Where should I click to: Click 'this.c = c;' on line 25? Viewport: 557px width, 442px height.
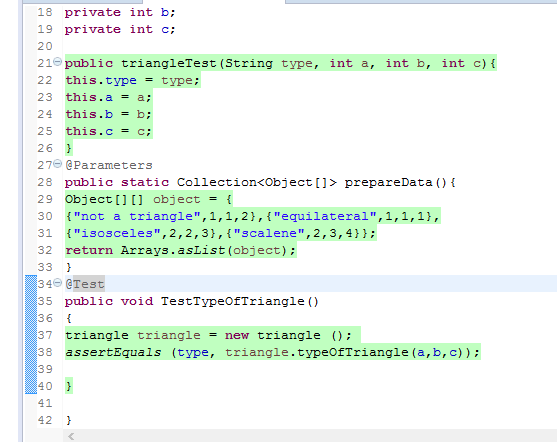(109, 131)
